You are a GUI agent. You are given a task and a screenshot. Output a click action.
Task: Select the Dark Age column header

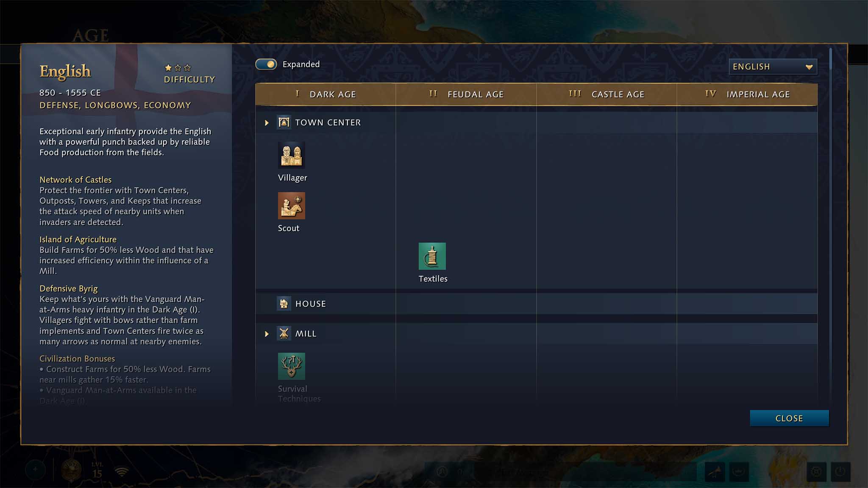(x=325, y=94)
